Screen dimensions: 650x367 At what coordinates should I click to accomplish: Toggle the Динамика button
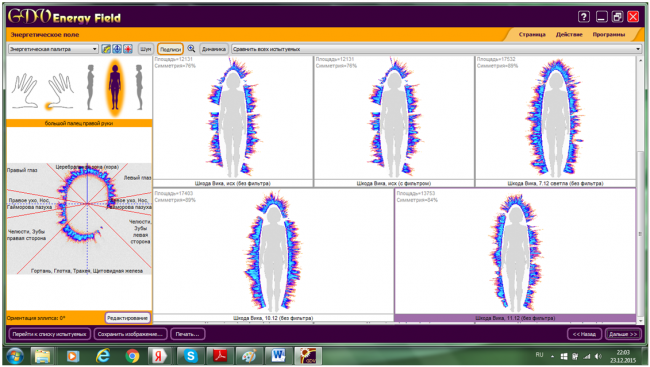pyautogui.click(x=213, y=49)
